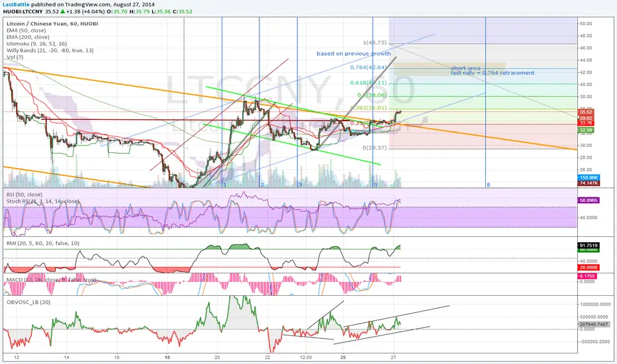Click bold date 25 on the time axis

(343, 357)
